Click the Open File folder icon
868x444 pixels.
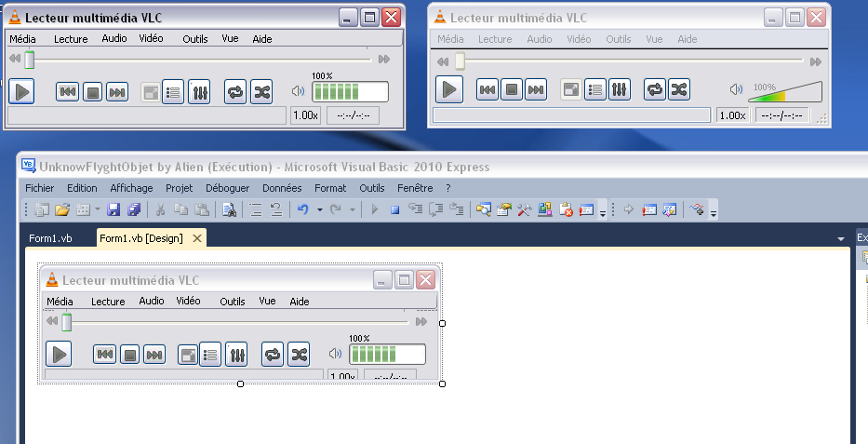[x=62, y=209]
